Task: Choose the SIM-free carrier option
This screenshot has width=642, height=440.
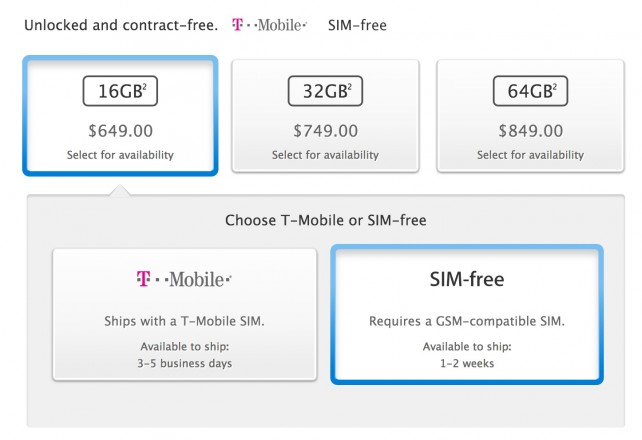Action: (x=467, y=314)
